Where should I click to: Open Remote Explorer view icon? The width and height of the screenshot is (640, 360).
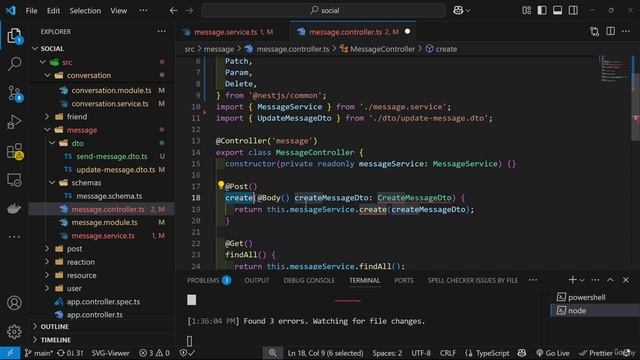coord(14,180)
